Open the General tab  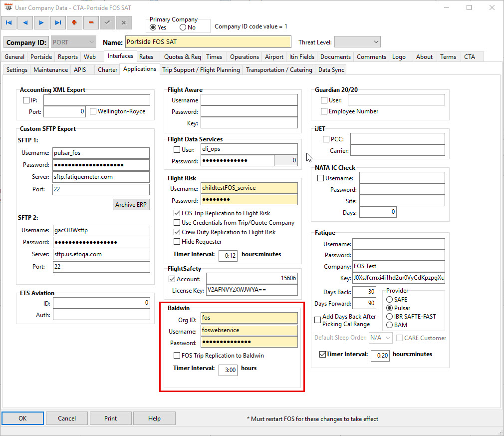[14, 57]
